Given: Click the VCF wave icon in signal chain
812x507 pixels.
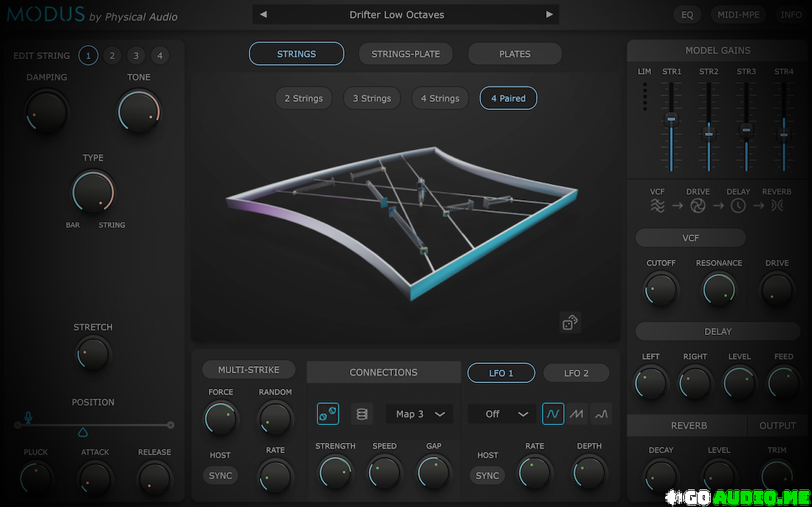Looking at the screenshot, I should 657,206.
